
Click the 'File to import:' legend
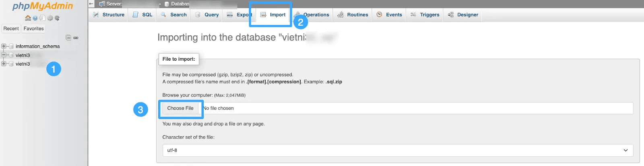(179, 59)
